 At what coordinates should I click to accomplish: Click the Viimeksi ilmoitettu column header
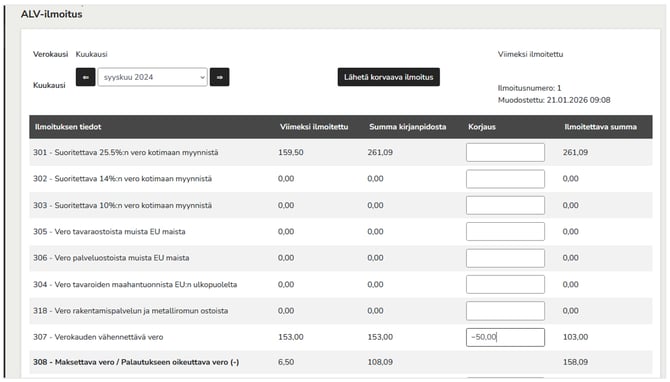tap(314, 127)
